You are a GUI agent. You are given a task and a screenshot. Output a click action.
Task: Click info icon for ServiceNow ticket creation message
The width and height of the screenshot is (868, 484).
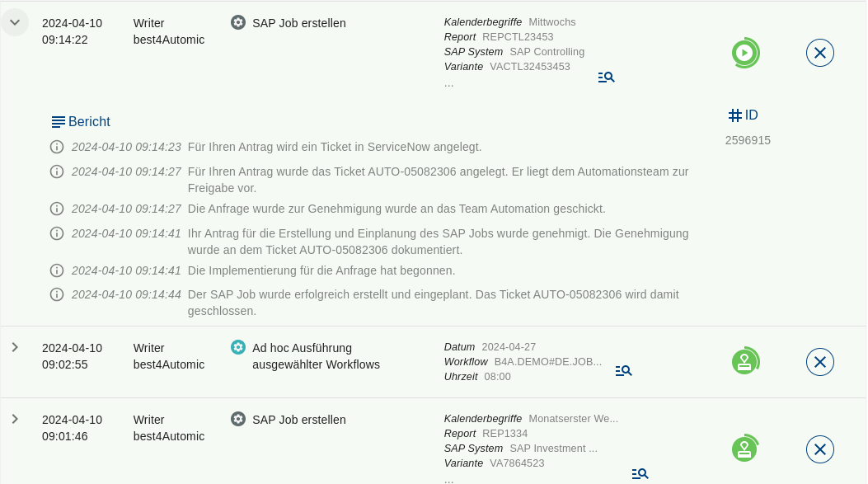[x=57, y=147]
